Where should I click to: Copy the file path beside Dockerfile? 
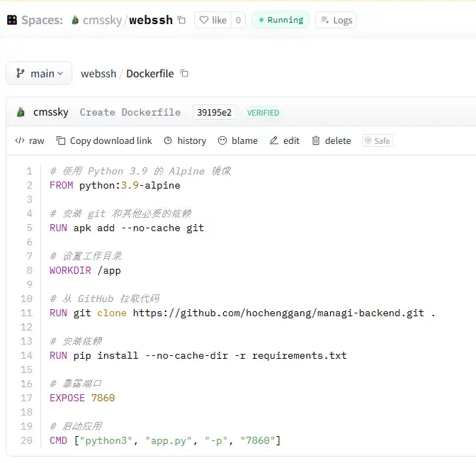pyautogui.click(x=184, y=73)
